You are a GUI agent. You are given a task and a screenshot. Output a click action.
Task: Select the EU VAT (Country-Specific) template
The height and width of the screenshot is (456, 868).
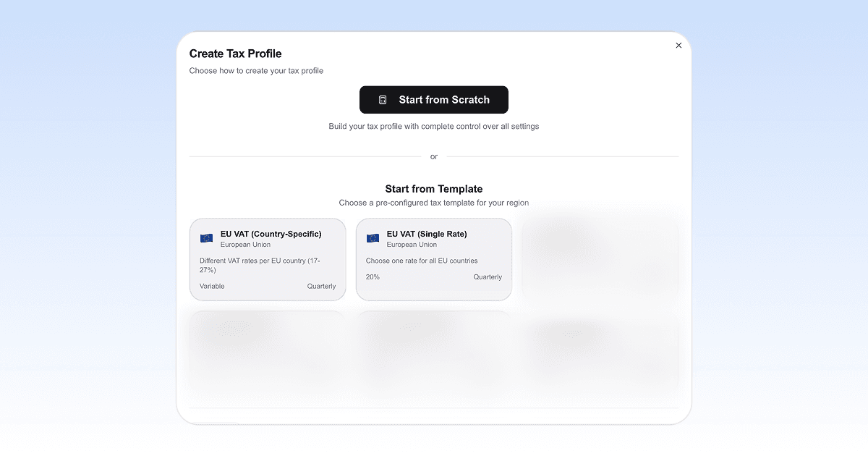point(268,259)
